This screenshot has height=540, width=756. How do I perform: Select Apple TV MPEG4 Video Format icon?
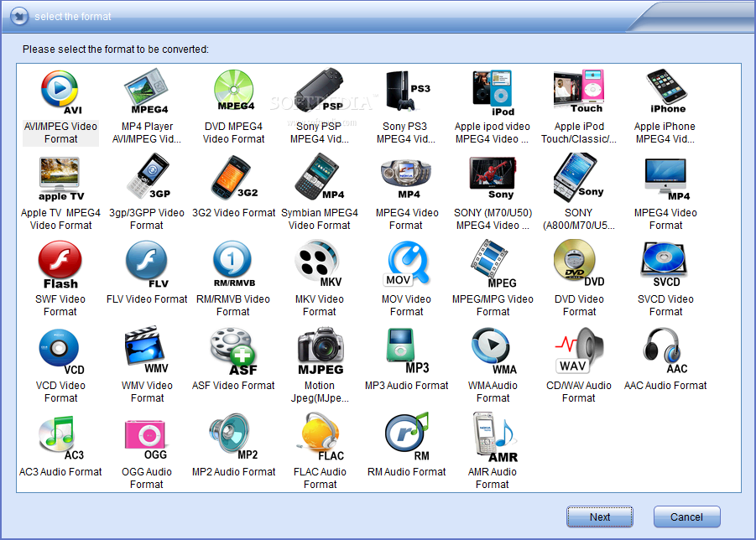click(x=60, y=179)
